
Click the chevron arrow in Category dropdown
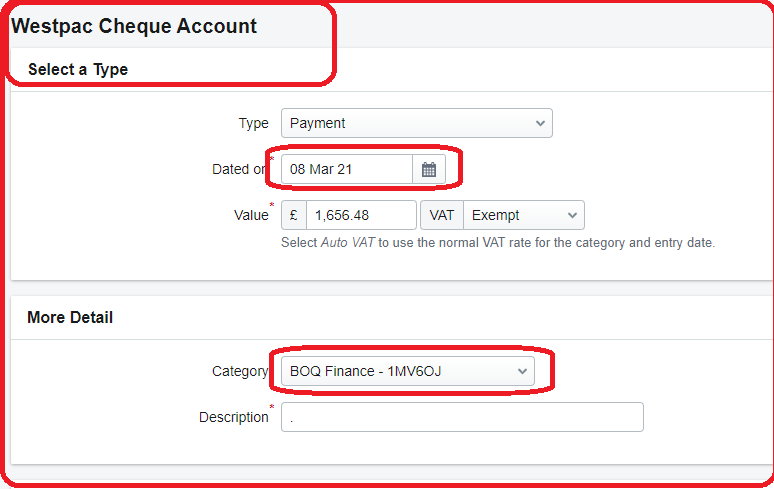(522, 371)
